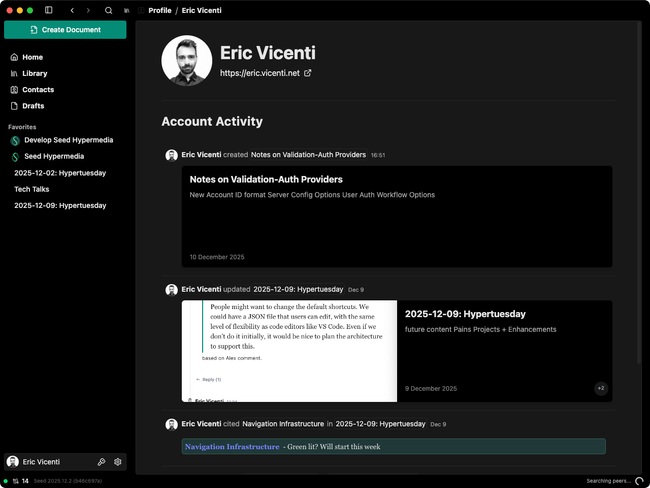Open Home in the sidebar
Image resolution: width=650 pixels, height=488 pixels.
[32, 57]
